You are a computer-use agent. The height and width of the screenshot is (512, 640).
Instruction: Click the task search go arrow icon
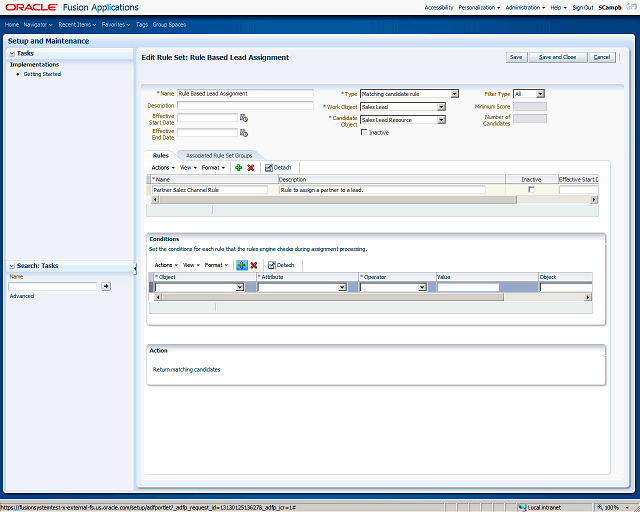pos(106,287)
